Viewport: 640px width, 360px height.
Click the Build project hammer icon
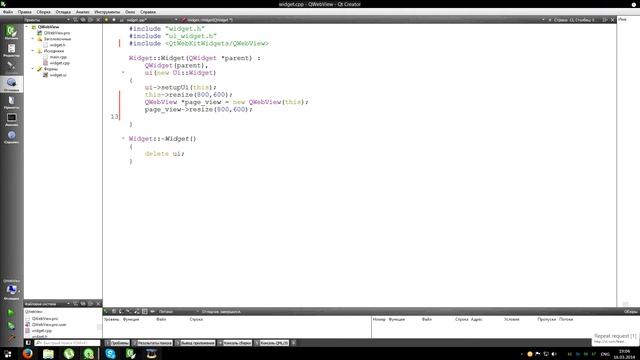(x=11, y=337)
